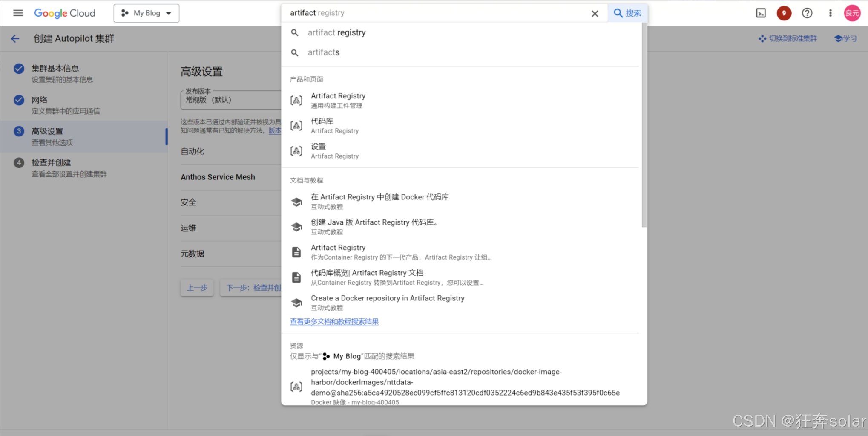Open the 学习 learn panel
868x436 pixels.
coord(845,39)
